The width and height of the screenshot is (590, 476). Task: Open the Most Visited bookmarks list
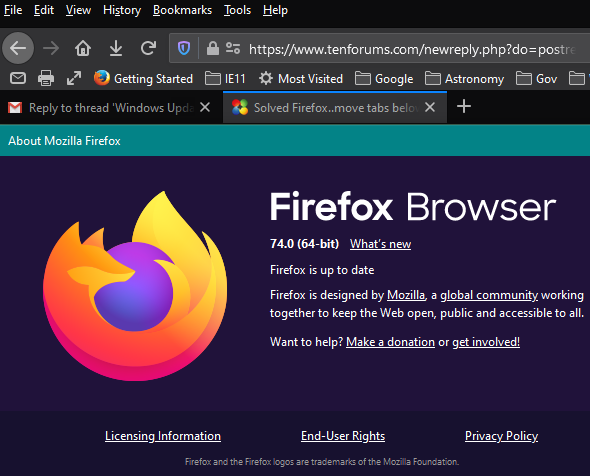(301, 78)
